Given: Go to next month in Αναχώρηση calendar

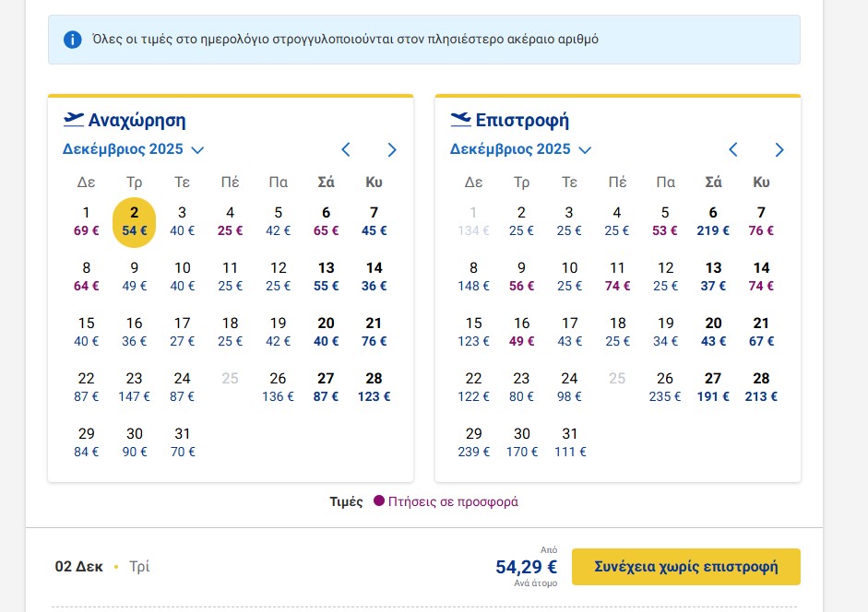Looking at the screenshot, I should pos(392,149).
